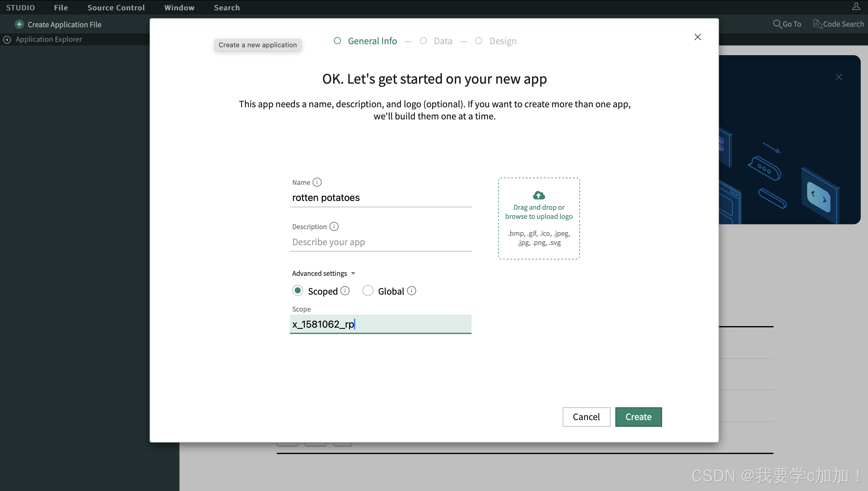The width and height of the screenshot is (868, 491).
Task: Click the Description field info icon
Action: pyautogui.click(x=333, y=226)
